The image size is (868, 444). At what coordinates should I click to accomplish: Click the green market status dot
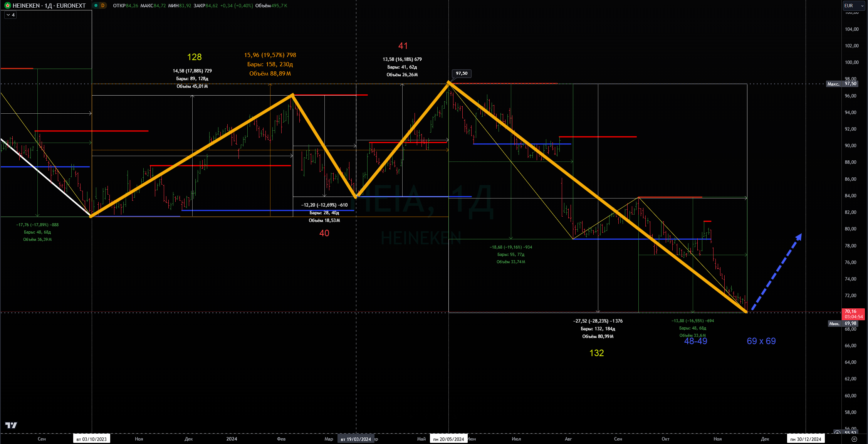[96, 5]
